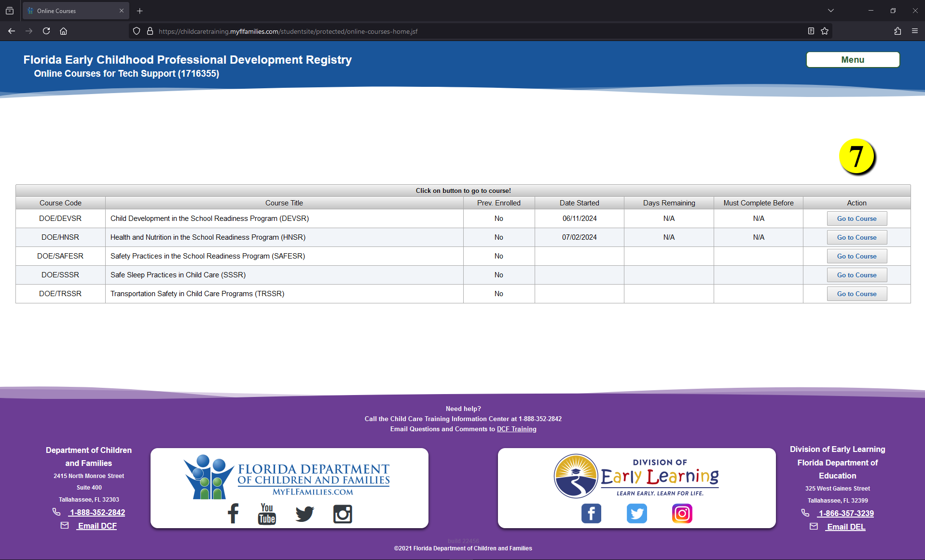This screenshot has width=925, height=560.
Task: Click the Email DCF link
Action: [97, 526]
